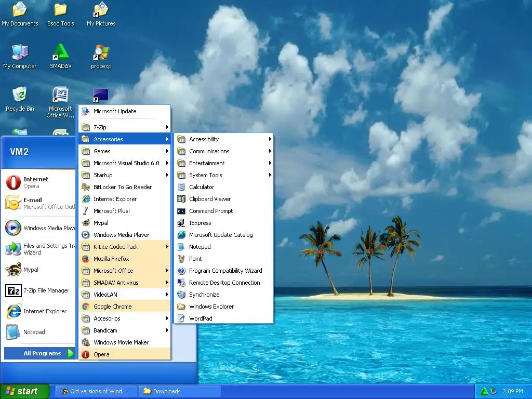The image size is (532, 399).
Task: Open Microsoft Office folder entry
Action: point(125,271)
